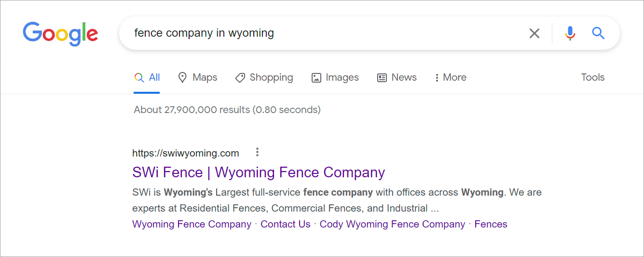Click the Google logo
The image size is (644, 257).
(60, 33)
